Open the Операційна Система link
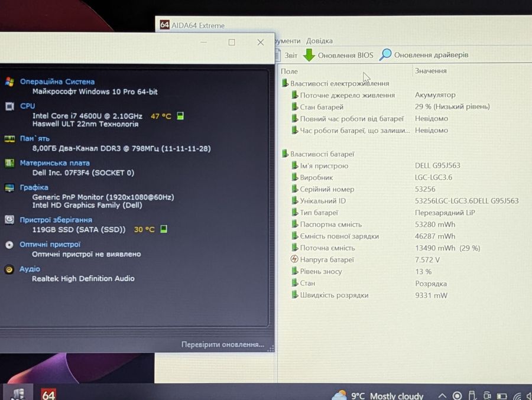 pyautogui.click(x=57, y=82)
